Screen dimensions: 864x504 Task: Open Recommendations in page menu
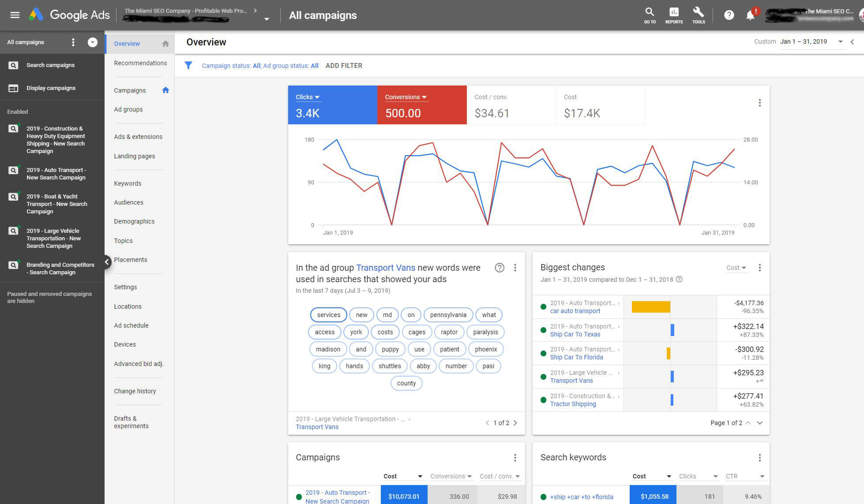[x=140, y=63]
